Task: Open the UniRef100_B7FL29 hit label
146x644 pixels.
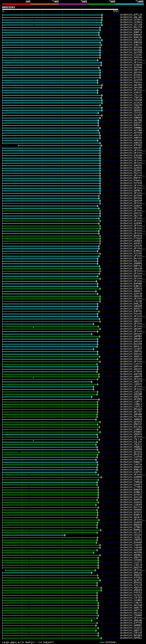Action: [131, 15]
